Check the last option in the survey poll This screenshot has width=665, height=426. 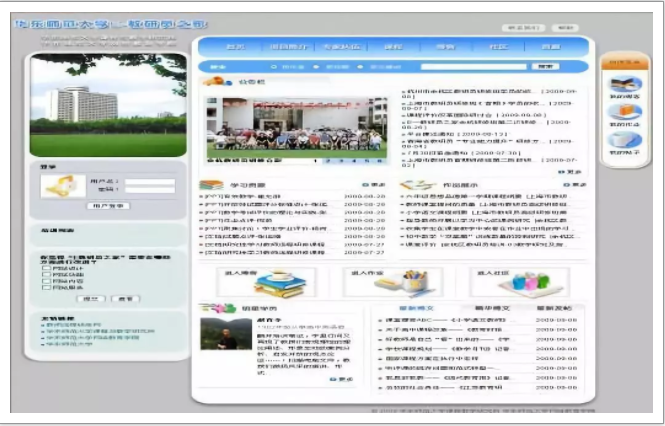[x=46, y=289]
